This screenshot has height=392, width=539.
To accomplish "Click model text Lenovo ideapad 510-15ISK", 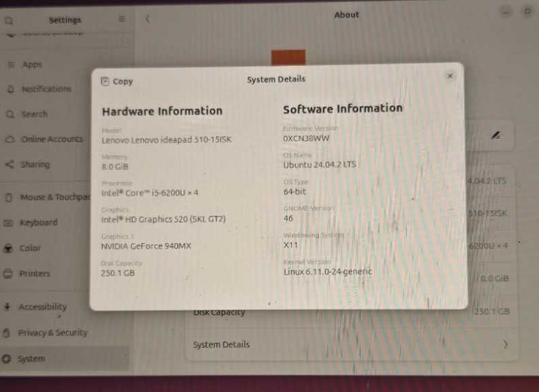I will tap(167, 140).
